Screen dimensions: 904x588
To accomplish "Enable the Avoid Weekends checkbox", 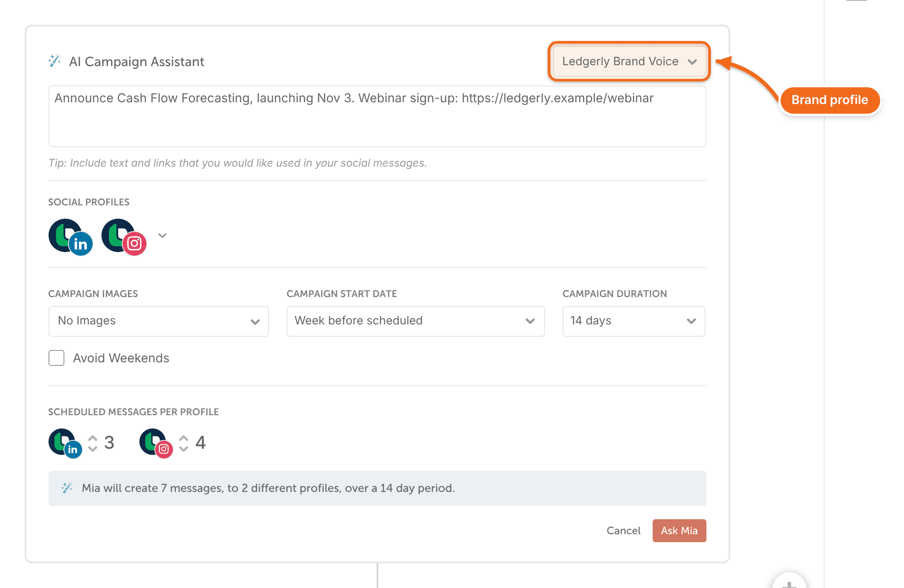I will [56, 358].
